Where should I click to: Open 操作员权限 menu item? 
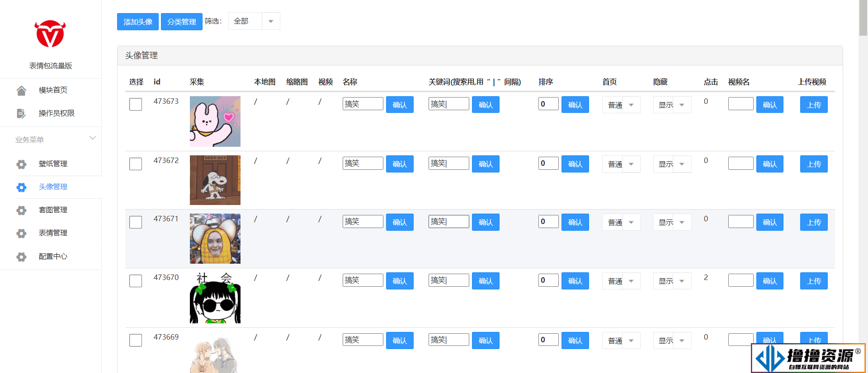pyautogui.click(x=57, y=113)
